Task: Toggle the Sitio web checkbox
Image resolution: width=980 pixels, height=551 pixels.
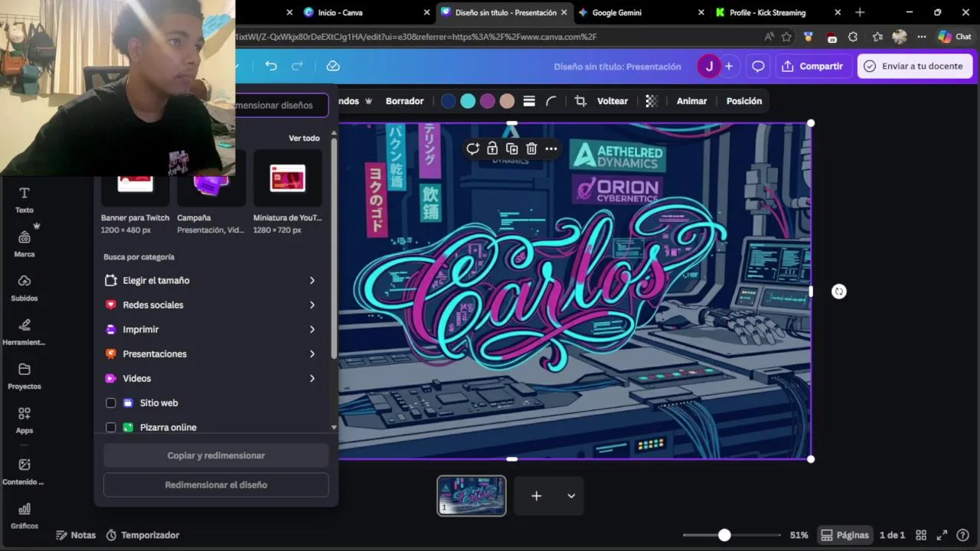Action: pos(111,403)
